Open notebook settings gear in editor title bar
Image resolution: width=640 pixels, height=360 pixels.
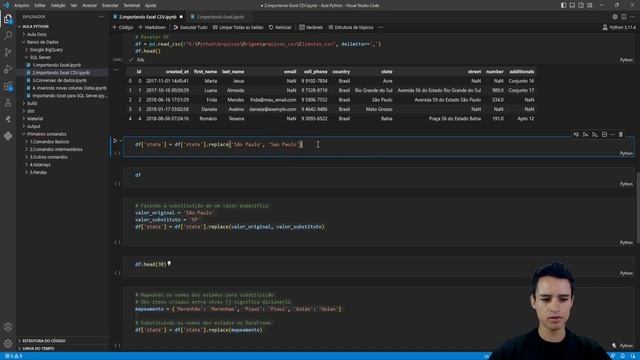click(615, 17)
